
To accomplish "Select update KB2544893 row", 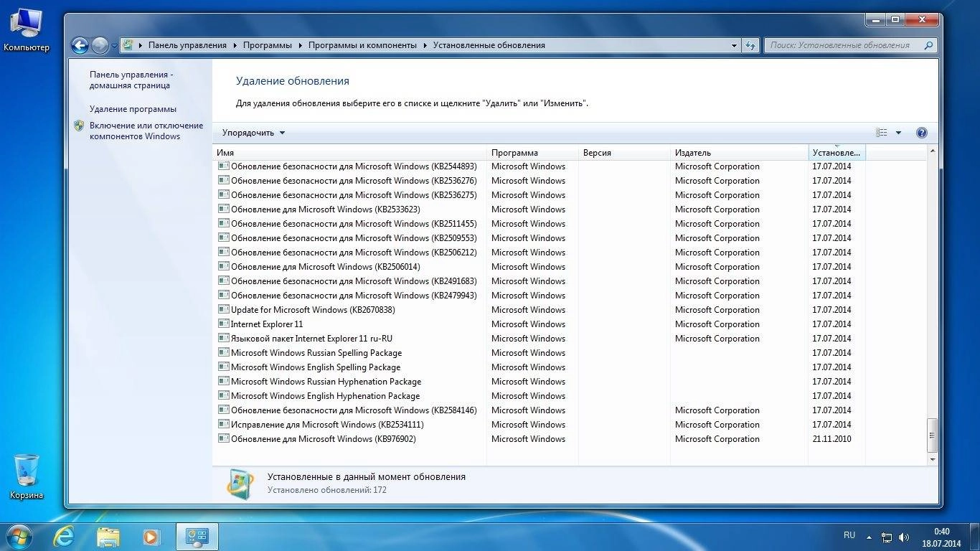I will tap(540, 166).
